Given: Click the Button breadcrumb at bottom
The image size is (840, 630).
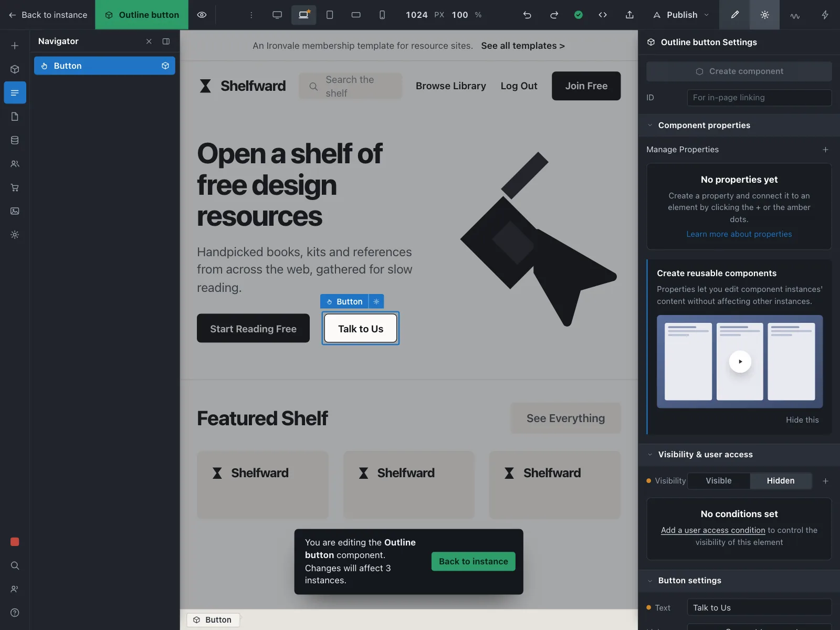Looking at the screenshot, I should coord(213,620).
